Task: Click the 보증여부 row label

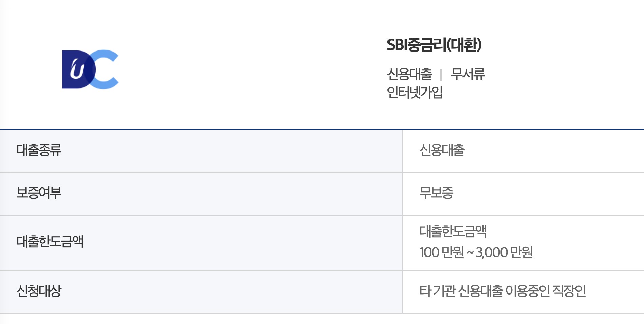Action: click(39, 193)
